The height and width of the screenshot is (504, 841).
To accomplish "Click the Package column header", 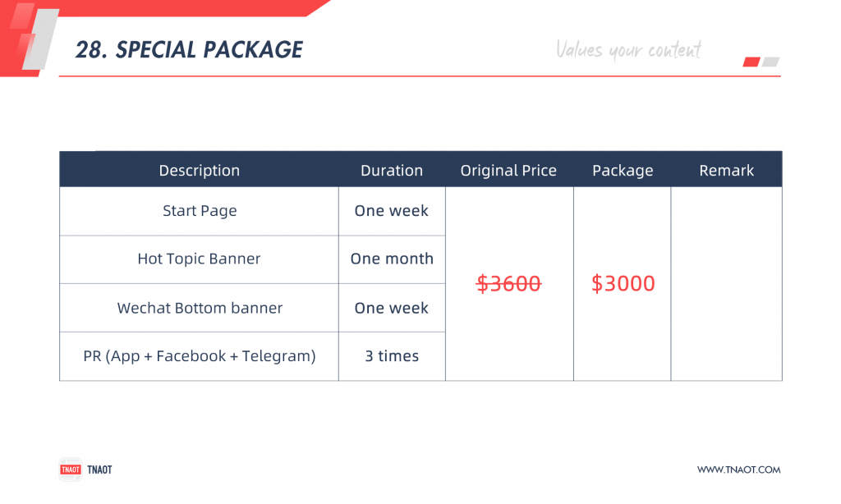I will point(623,170).
